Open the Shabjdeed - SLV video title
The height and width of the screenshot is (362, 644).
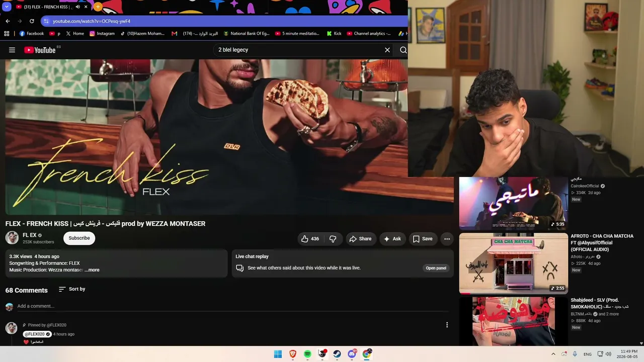tap(600, 303)
